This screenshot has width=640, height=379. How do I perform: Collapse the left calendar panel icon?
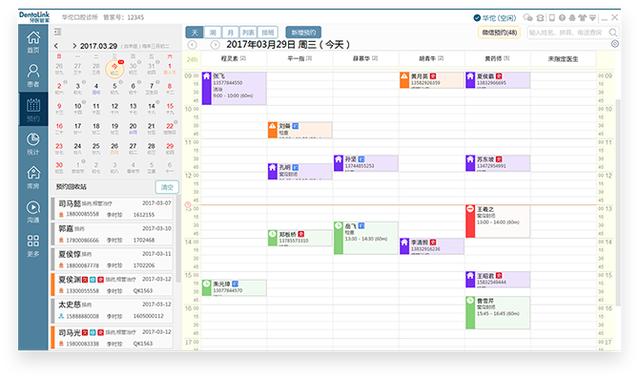click(58, 31)
